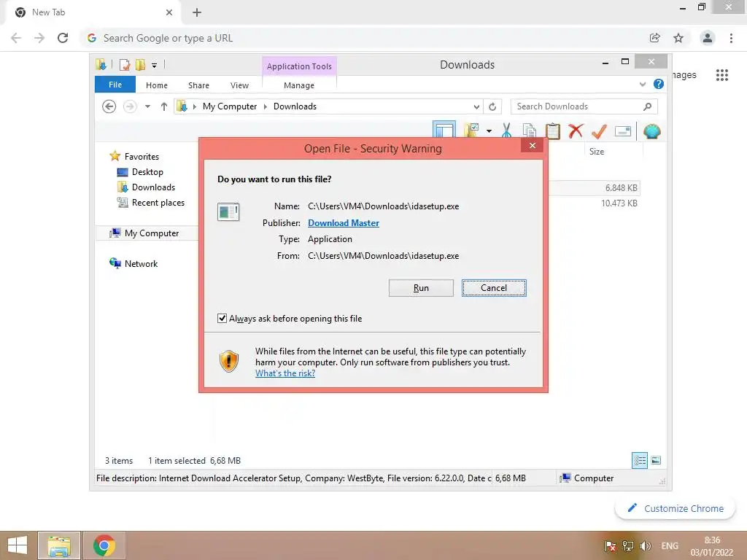Screen dimensions: 747x560
Task: Uncheck Always ask before opening this file
Action: coord(222,318)
